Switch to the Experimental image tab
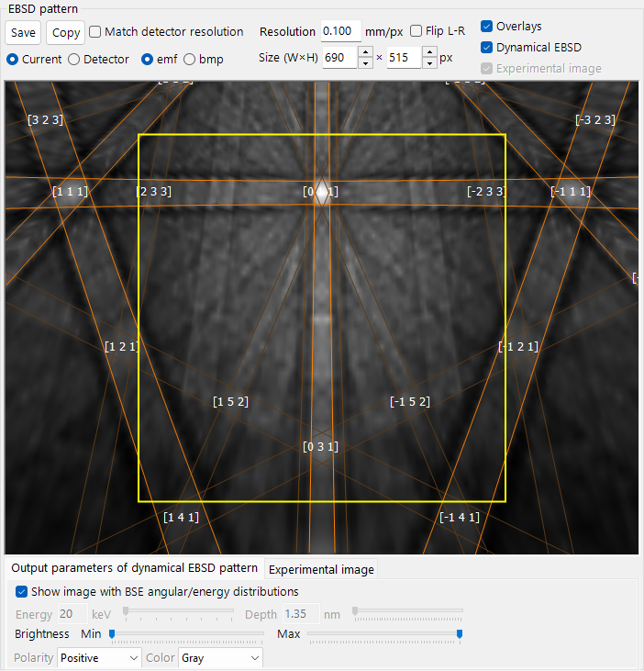Screen dimensions: 644x671 tap(321, 570)
